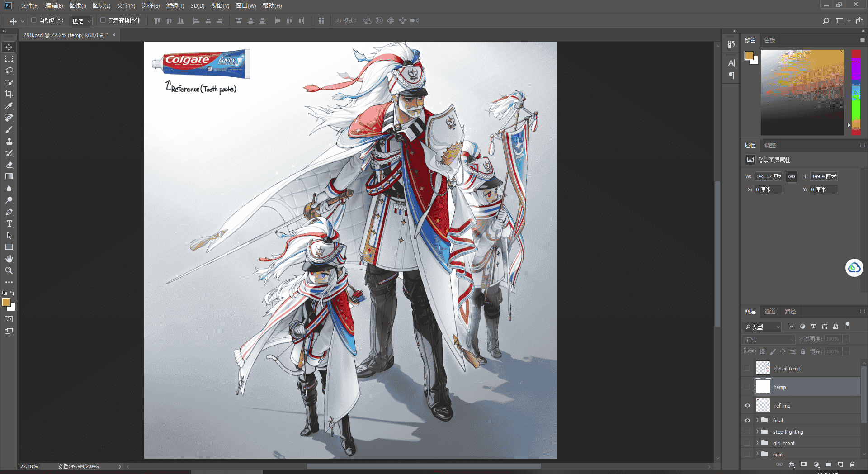868x474 pixels.
Task: Open the 图像(I) menu
Action: click(x=78, y=5)
